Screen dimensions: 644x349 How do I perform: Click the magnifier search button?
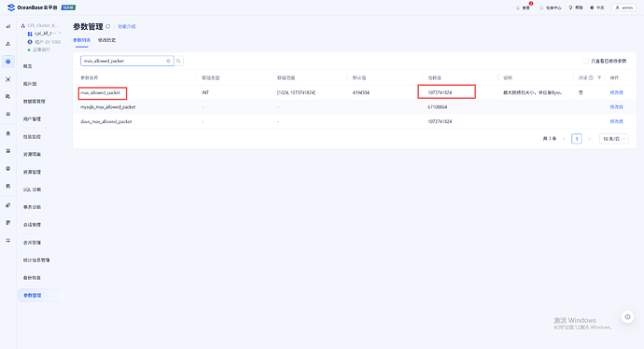pos(178,61)
